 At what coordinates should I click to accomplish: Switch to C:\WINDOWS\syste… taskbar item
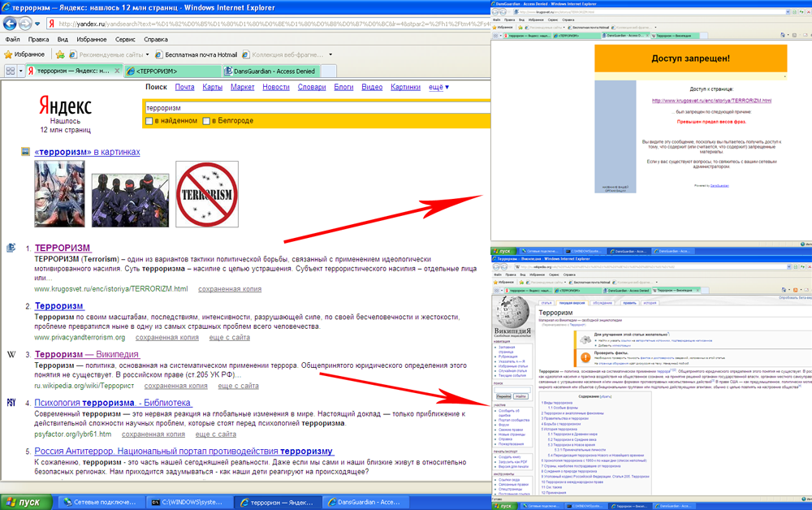(188, 502)
